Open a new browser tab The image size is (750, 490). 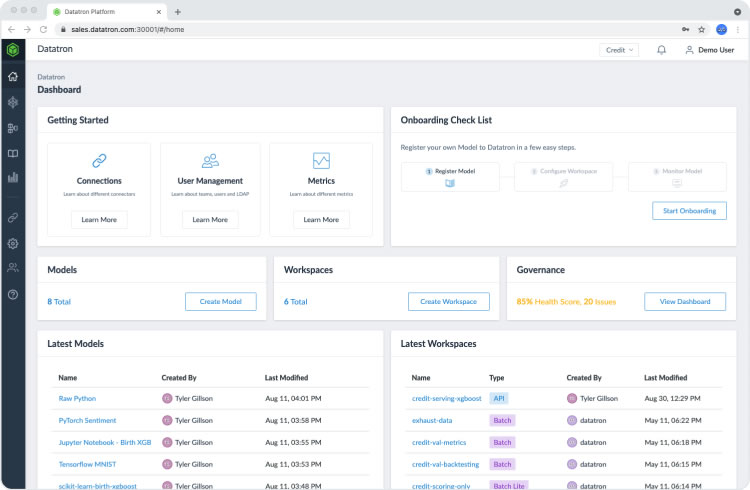click(177, 12)
